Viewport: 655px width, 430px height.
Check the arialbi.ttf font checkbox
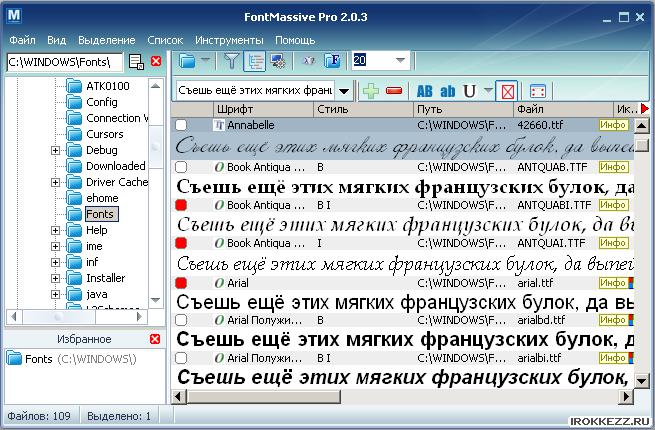click(181, 358)
